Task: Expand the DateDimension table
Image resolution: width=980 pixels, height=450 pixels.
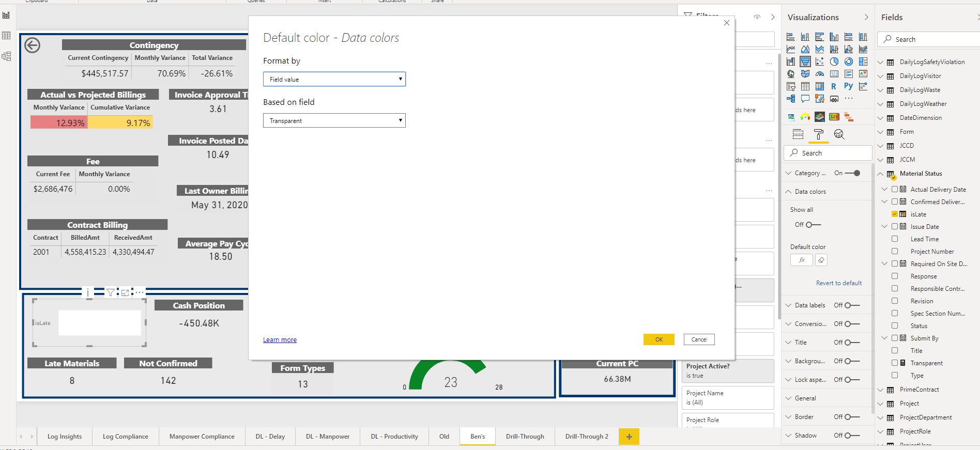Action: tap(880, 118)
